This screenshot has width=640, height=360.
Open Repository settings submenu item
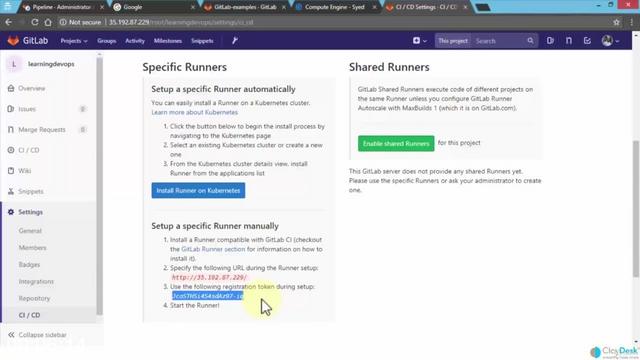34,298
